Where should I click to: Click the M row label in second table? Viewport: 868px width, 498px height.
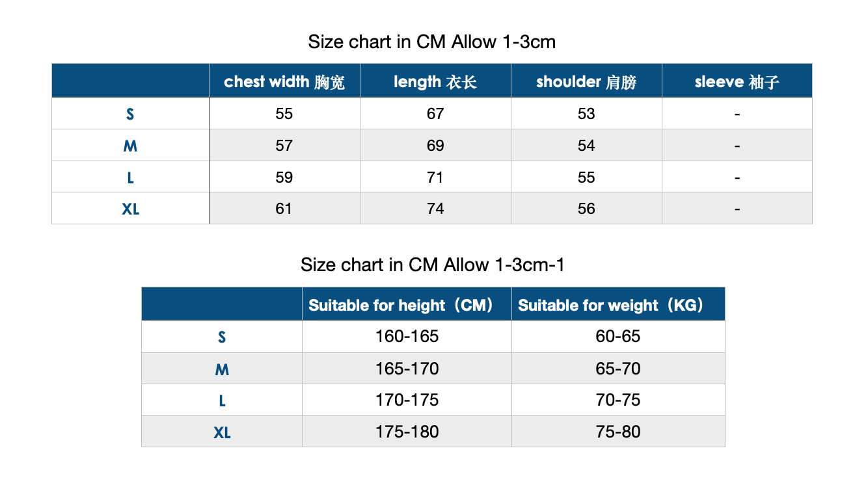pyautogui.click(x=222, y=370)
